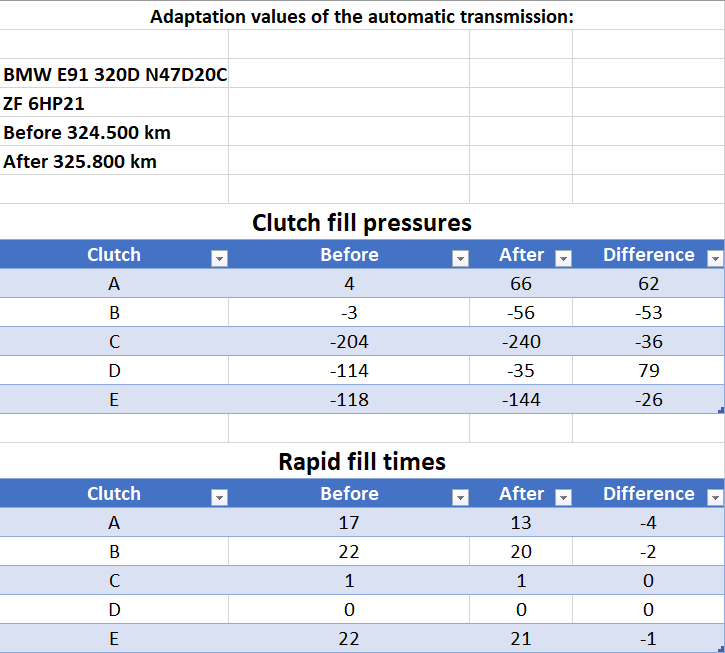Select the Clutch fill pressures title cell
725x653 pixels.
tap(361, 222)
